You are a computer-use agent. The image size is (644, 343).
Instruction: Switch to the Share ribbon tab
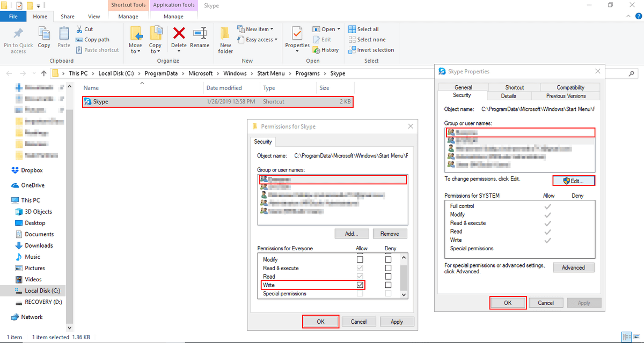68,17
